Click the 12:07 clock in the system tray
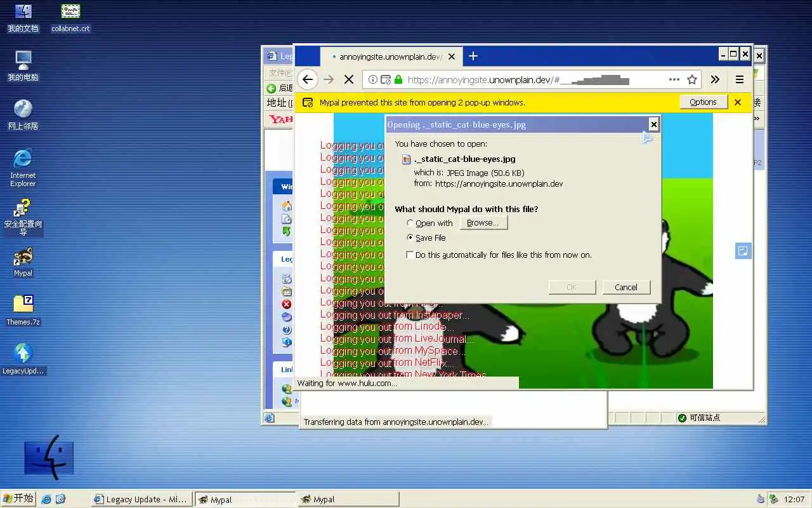 [794, 499]
